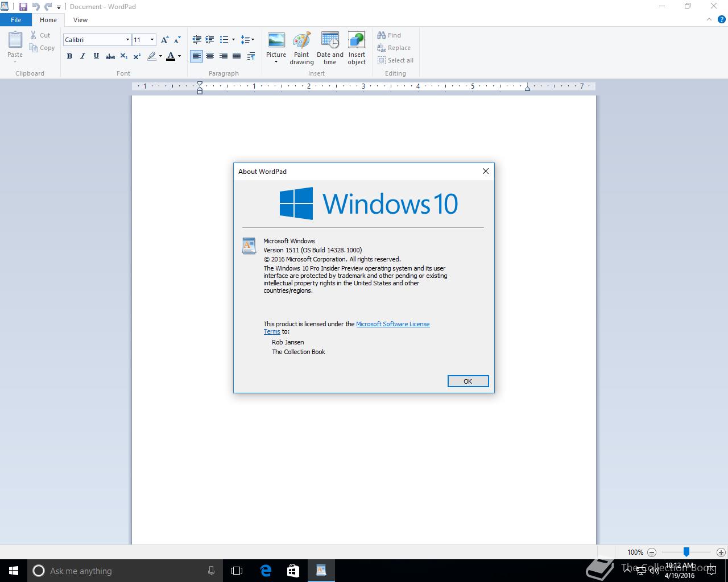The height and width of the screenshot is (582, 728).
Task: Click the zoom slider thumb
Action: (x=686, y=552)
